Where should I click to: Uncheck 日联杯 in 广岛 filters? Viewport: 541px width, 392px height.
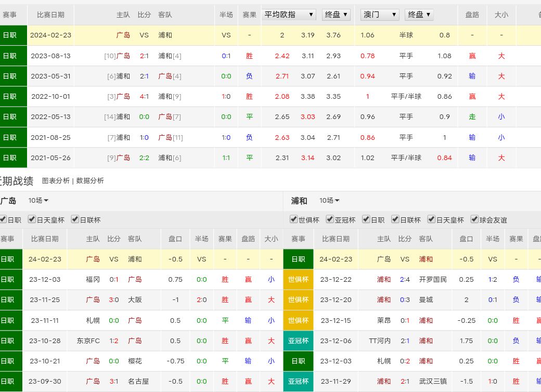tap(75, 219)
